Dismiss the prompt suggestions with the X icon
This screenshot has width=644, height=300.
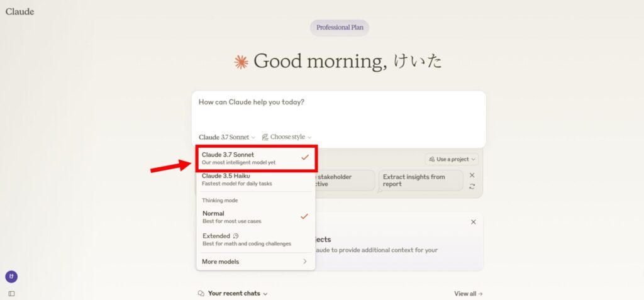point(472,175)
